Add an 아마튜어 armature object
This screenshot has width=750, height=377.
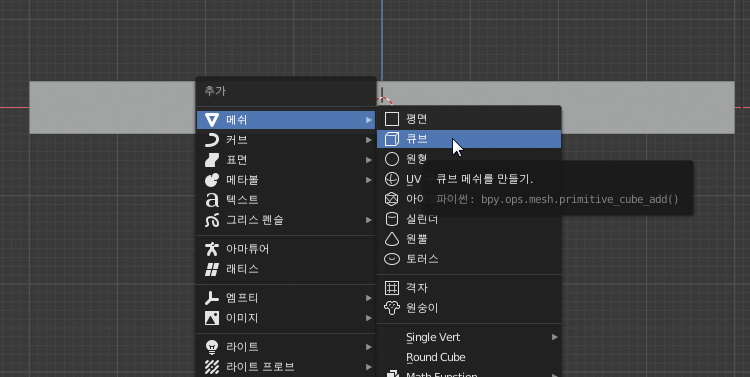[x=286, y=249]
